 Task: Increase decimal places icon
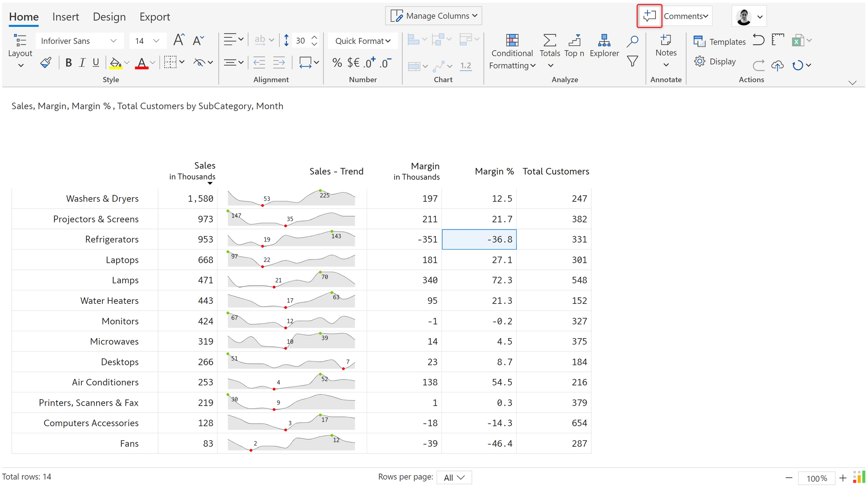[x=369, y=63]
